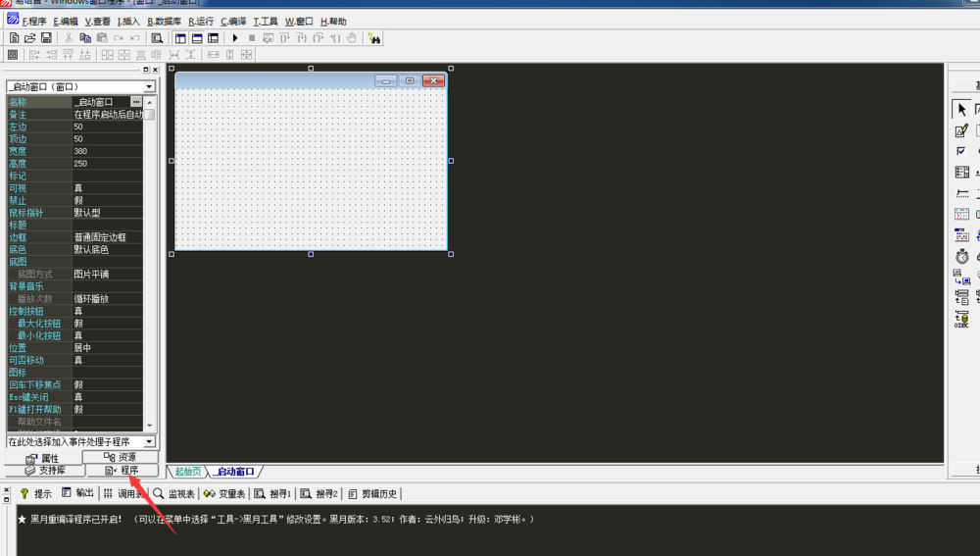Select the list box component icon
Viewport: 980px width, 556px height.
961,172
